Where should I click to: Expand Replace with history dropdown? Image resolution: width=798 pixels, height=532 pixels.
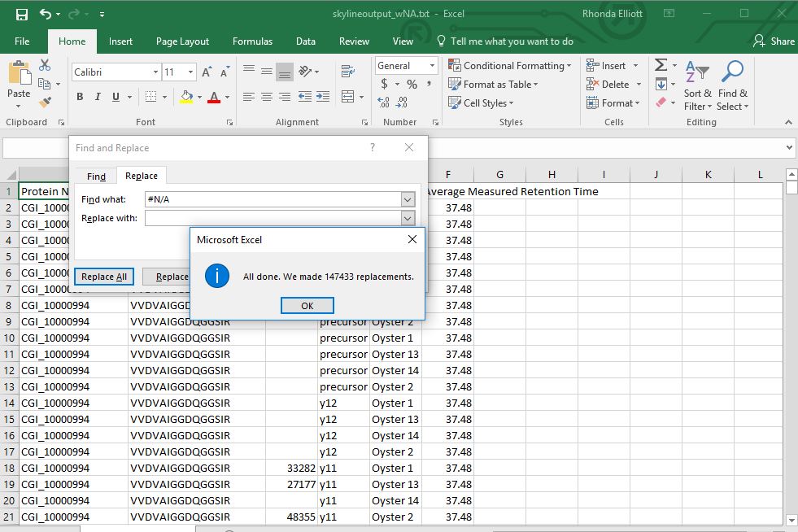click(x=408, y=218)
